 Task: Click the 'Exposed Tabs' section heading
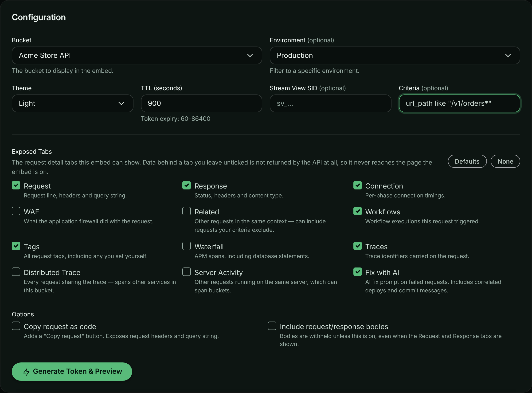click(x=32, y=152)
